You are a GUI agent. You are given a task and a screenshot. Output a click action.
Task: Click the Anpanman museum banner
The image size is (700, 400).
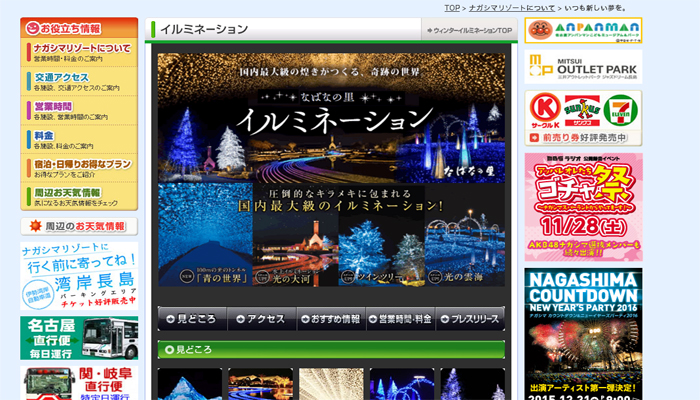(583, 30)
